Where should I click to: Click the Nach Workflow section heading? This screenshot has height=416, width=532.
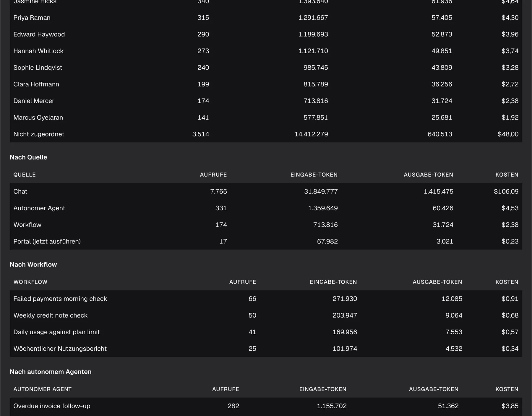pos(33,265)
